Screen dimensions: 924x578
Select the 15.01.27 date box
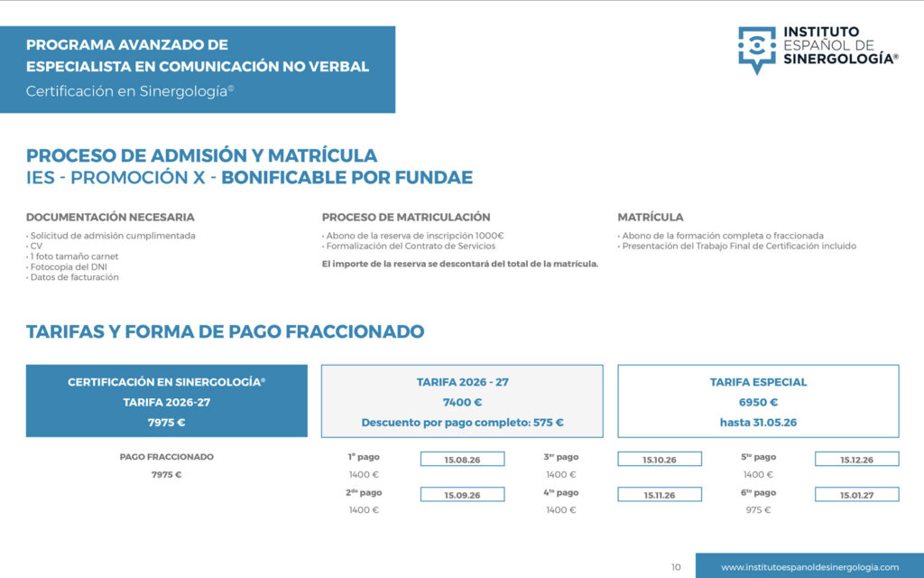tap(857, 494)
